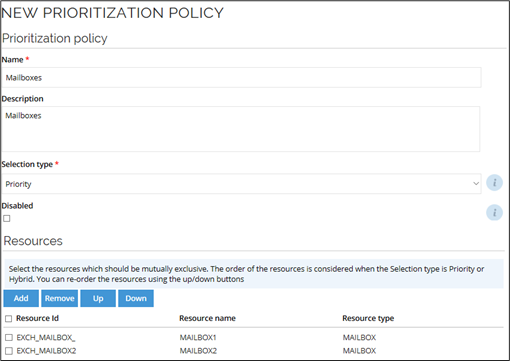Viewport: 510px width, 361px height.
Task: Click MAILBOX type cell in MAILBOX1 row
Action: pos(359,338)
